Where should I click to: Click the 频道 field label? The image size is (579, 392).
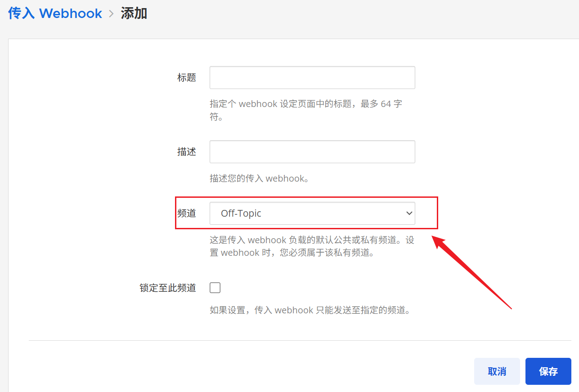187,213
